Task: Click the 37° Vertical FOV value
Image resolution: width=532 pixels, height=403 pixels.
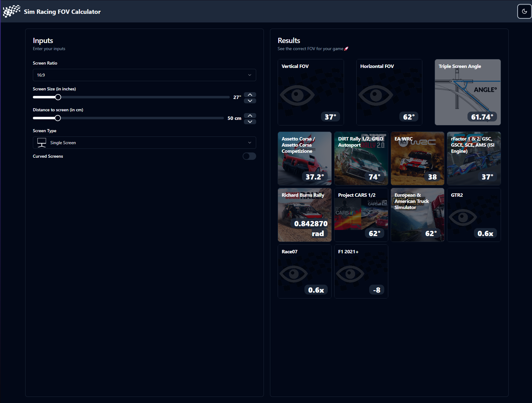Action: [331, 117]
